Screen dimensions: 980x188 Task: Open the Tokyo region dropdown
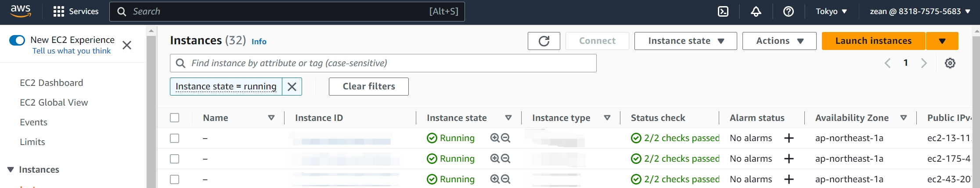[831, 11]
